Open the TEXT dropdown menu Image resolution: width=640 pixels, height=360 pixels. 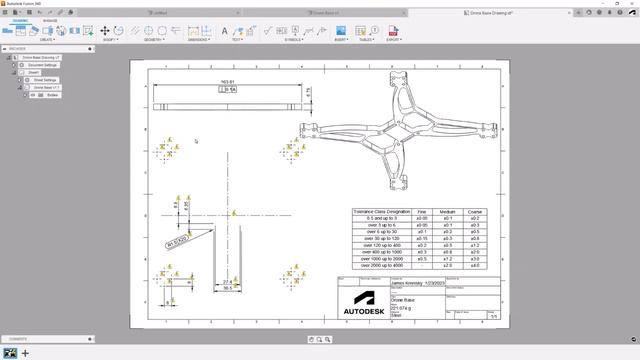pyautogui.click(x=238, y=40)
